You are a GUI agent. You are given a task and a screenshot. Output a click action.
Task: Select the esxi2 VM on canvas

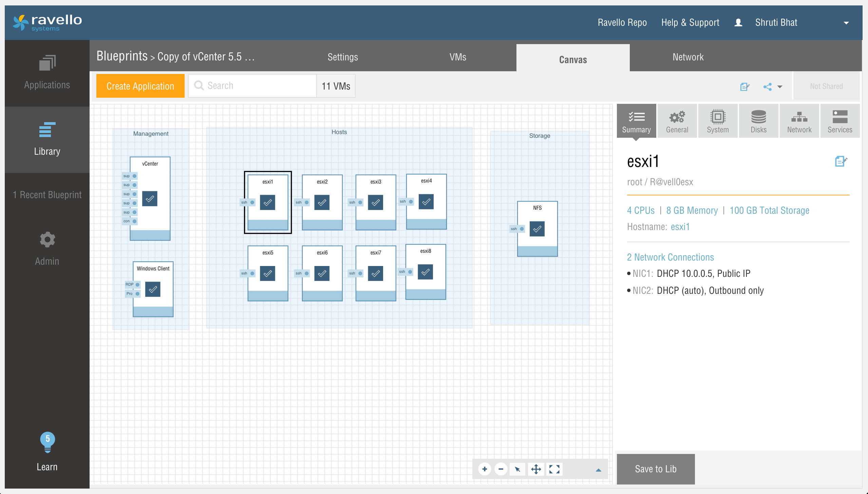tap(322, 202)
